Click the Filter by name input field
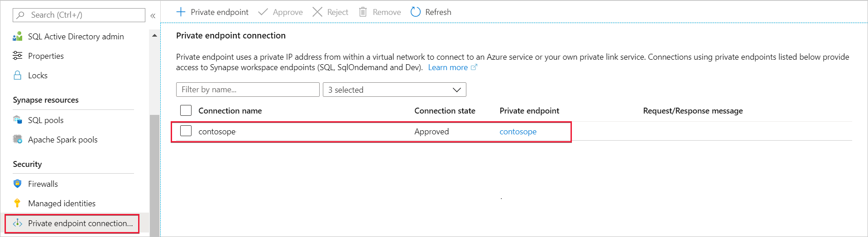This screenshot has width=868, height=237. 248,90
